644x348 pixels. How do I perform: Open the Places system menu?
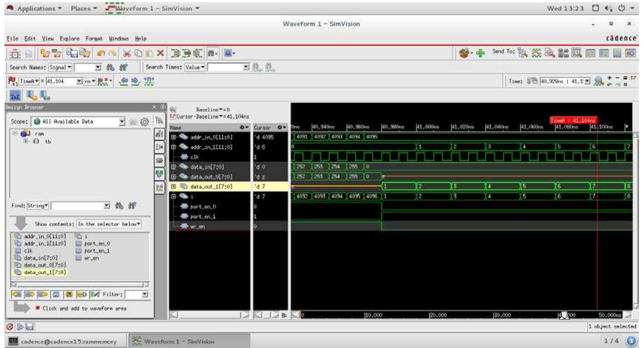84,8
